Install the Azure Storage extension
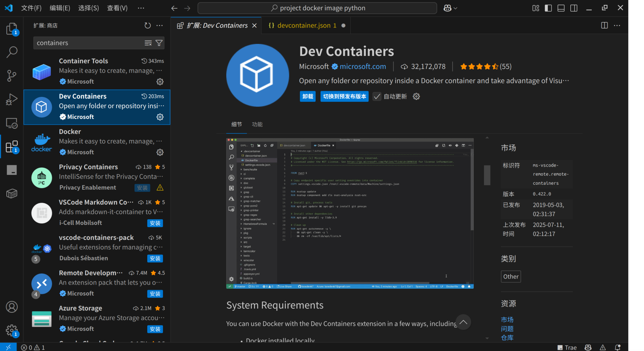Screen dimensions: 644x351 click(x=155, y=329)
